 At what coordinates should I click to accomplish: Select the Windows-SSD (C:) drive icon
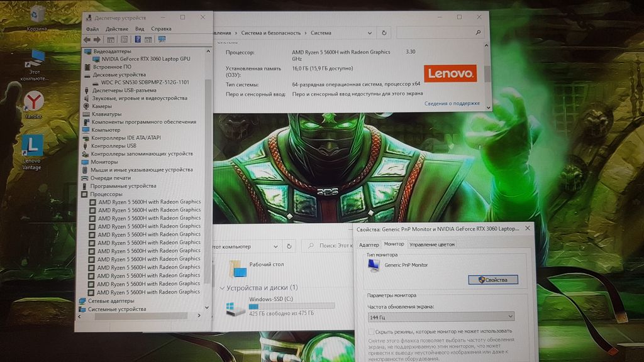[x=231, y=309]
